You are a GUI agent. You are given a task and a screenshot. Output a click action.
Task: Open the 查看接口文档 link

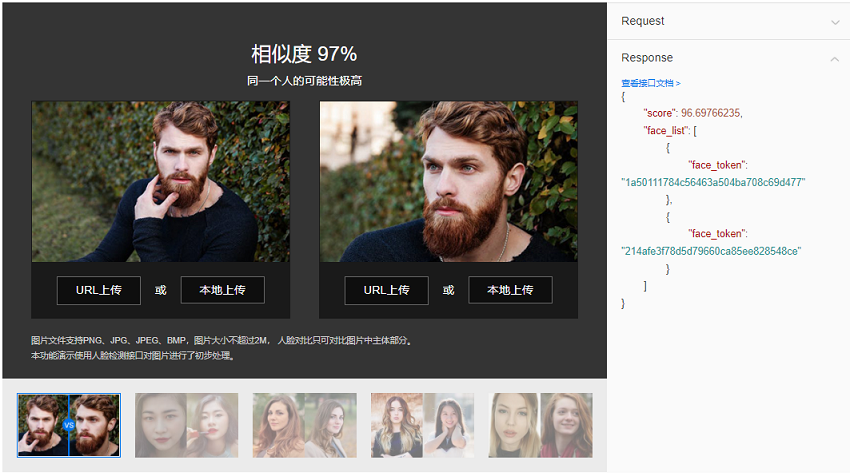pos(651,83)
